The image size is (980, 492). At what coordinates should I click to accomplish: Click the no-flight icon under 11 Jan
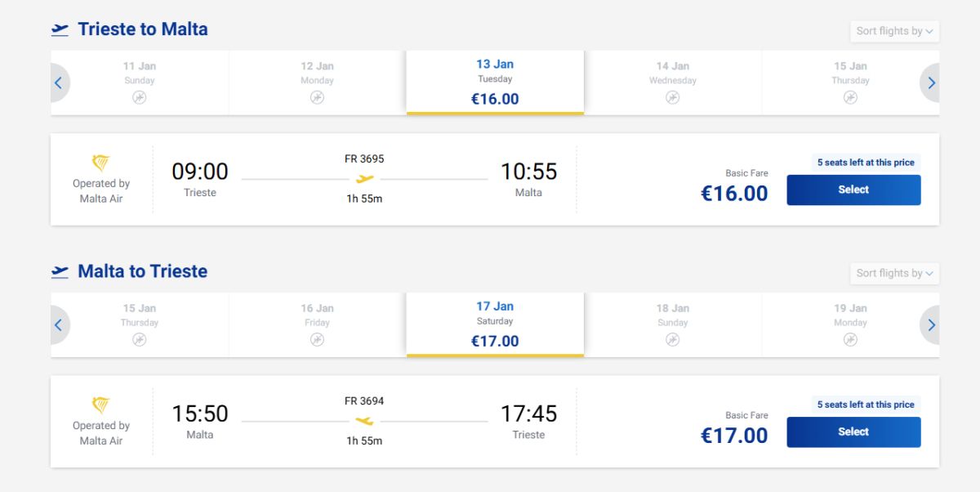[140, 97]
